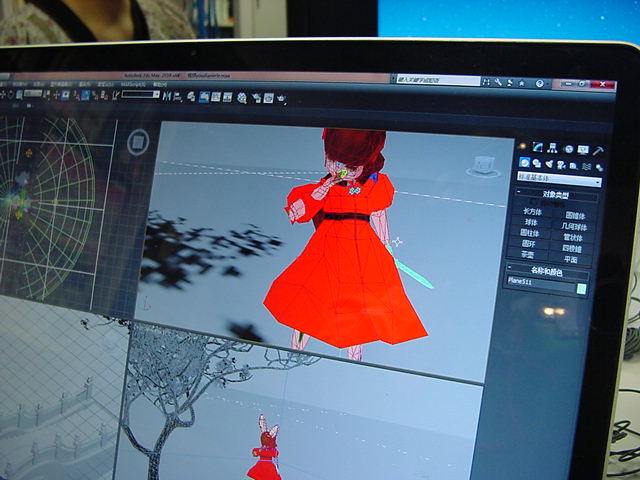Open the named selection sets dropdown
Screen dimensions: 640x480
coord(140,94)
